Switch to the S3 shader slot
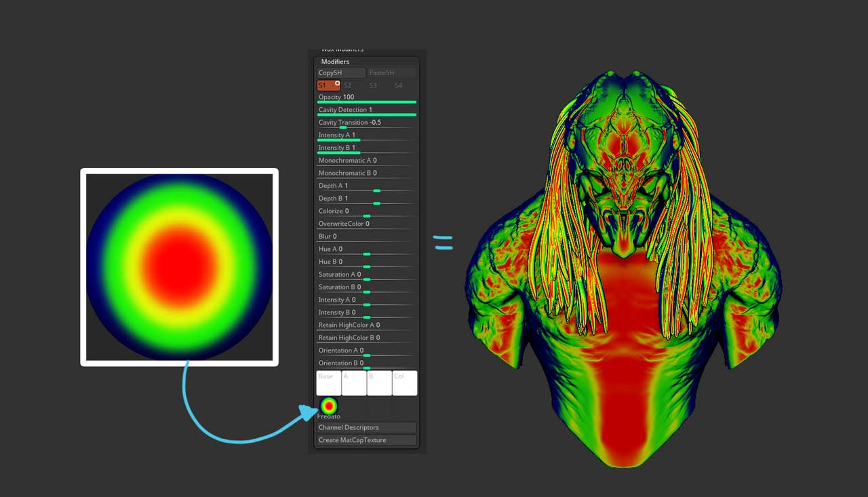The width and height of the screenshot is (868, 497). [x=379, y=85]
